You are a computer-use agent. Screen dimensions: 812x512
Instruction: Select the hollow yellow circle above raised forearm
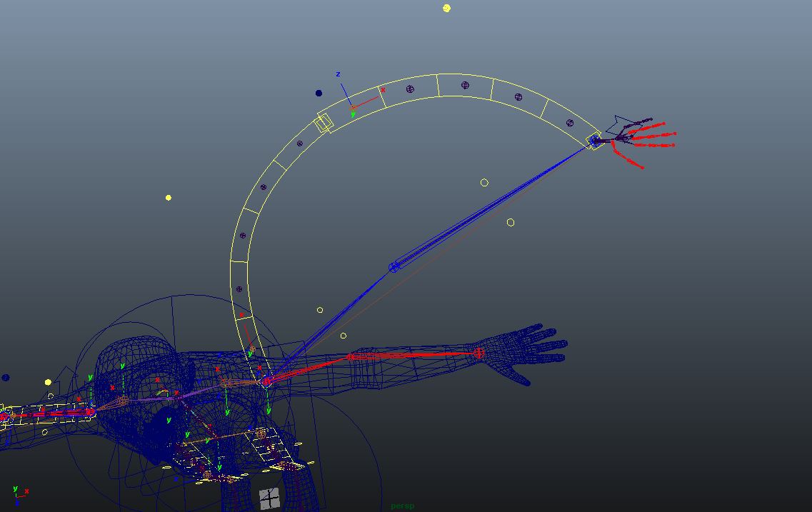[x=484, y=183]
